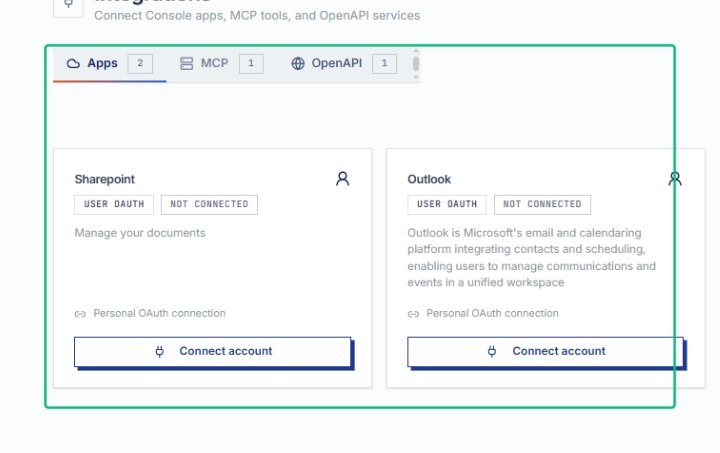This screenshot has width=720, height=453.
Task: Click the link icon in Outlook card
Action: coord(413,314)
